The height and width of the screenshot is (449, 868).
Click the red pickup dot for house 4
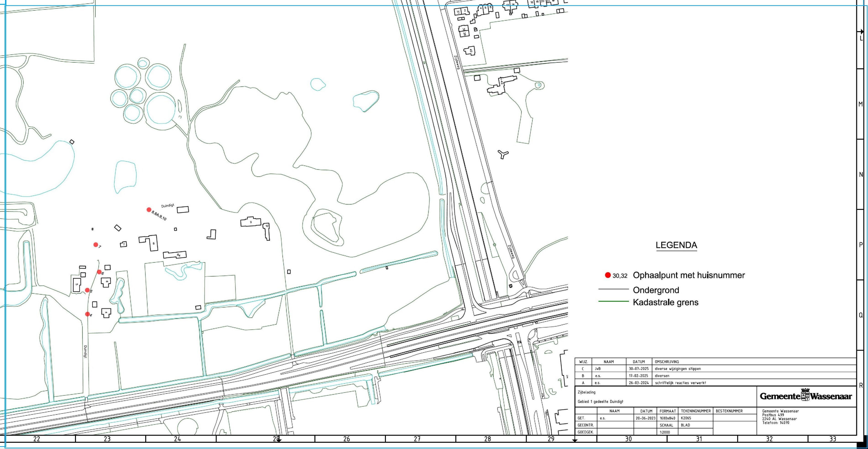[87, 314]
